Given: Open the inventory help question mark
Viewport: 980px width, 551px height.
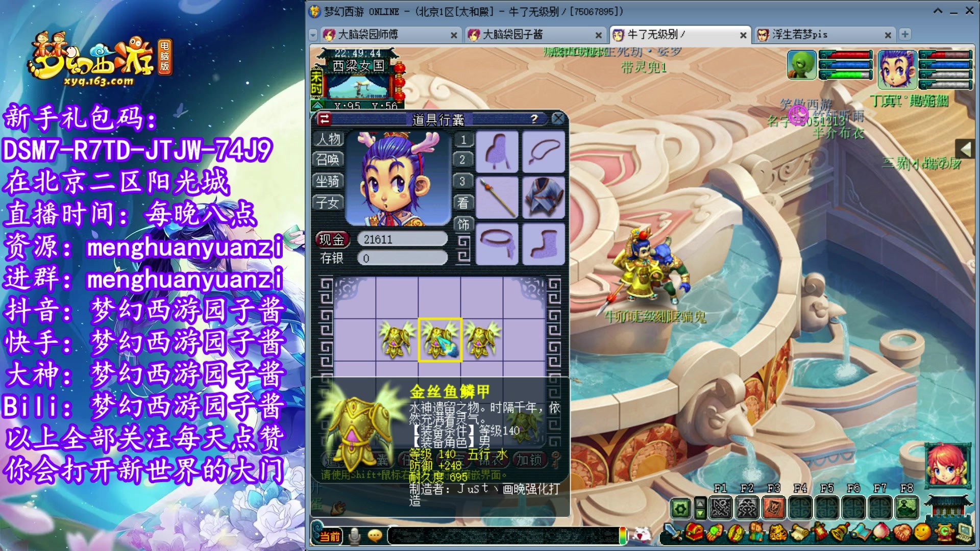Looking at the screenshot, I should click(534, 119).
